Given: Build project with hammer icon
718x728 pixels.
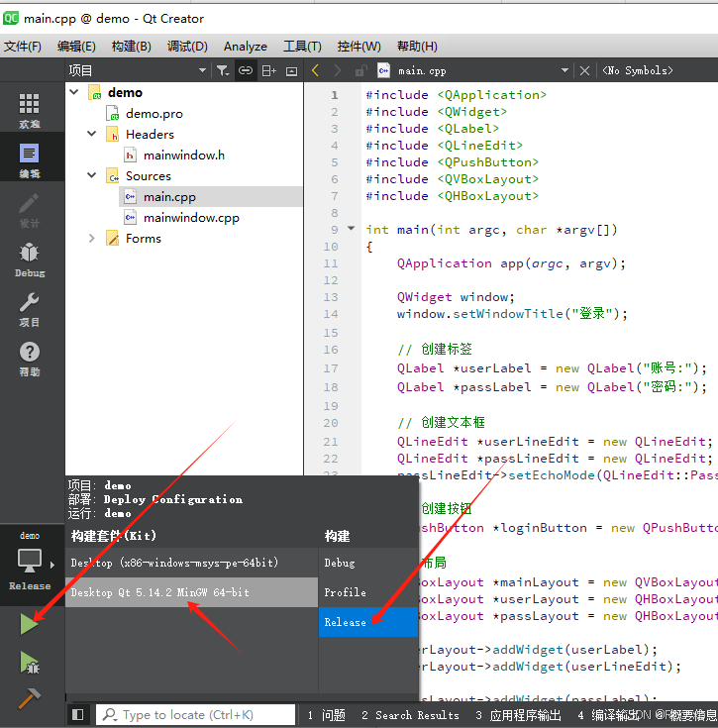Looking at the screenshot, I should 30,698.
